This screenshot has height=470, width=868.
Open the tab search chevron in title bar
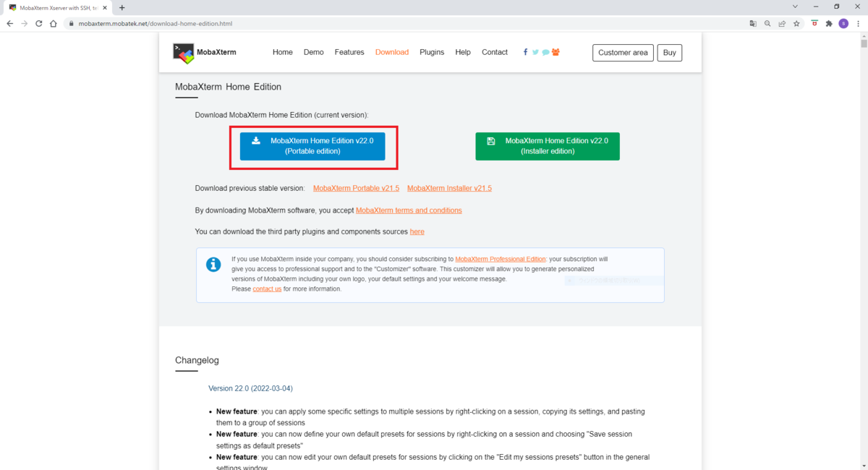point(796,7)
